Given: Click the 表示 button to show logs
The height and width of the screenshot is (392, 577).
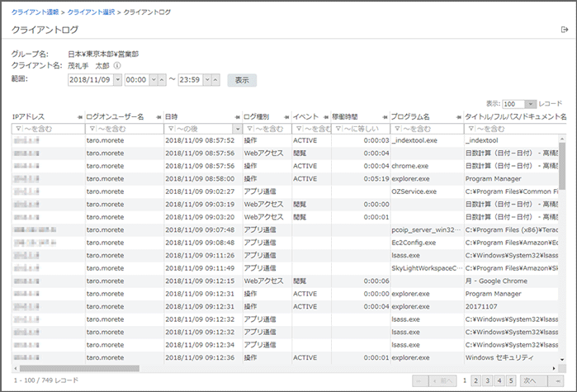Looking at the screenshot, I should [x=242, y=80].
